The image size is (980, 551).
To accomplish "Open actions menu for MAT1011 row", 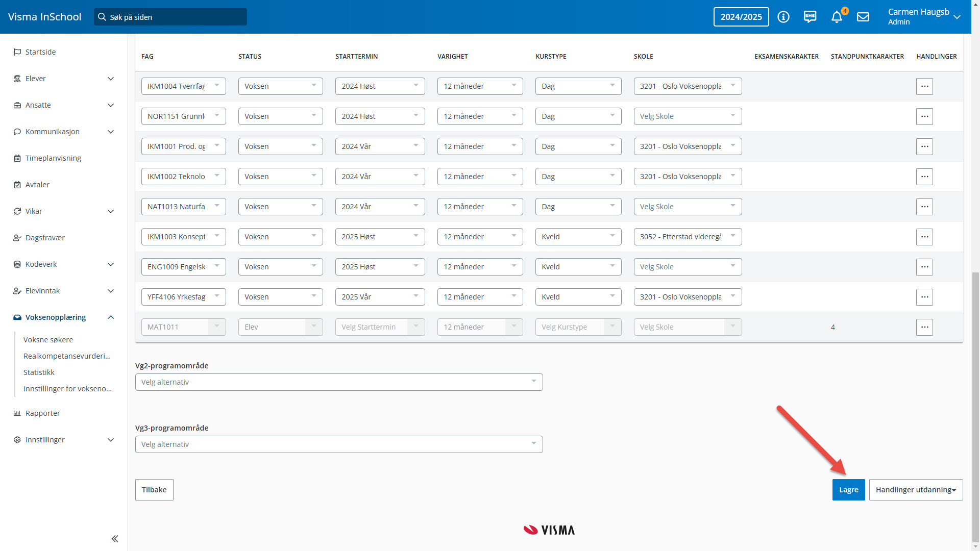I will [924, 327].
